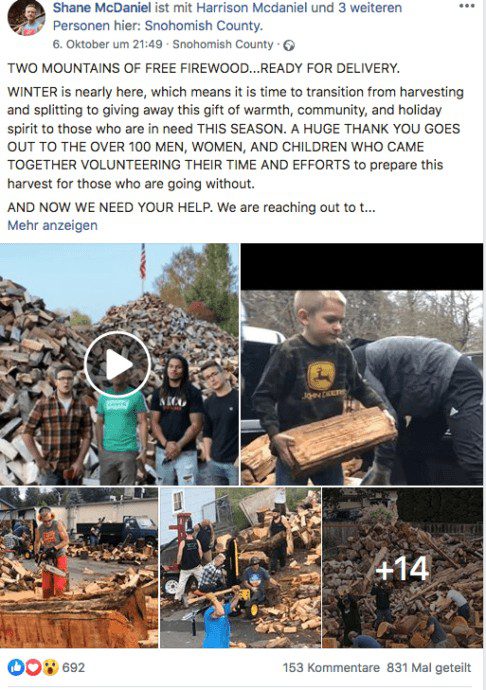Click Snohomish County next to the timestamp
Image resolution: width=486 pixels, height=690 pixels.
coord(223,44)
